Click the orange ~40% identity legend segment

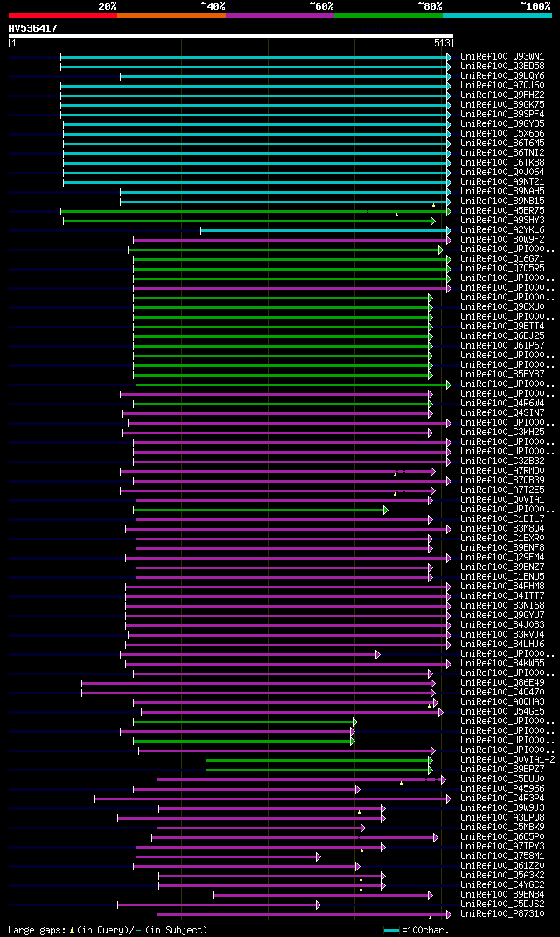click(x=171, y=16)
